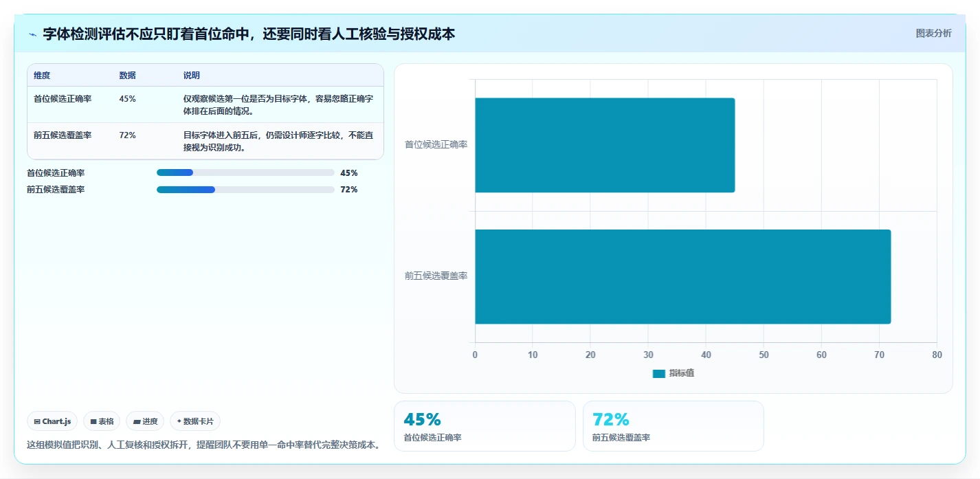Select the Chart.js tag chip
980x479 pixels.
pyautogui.click(x=52, y=421)
